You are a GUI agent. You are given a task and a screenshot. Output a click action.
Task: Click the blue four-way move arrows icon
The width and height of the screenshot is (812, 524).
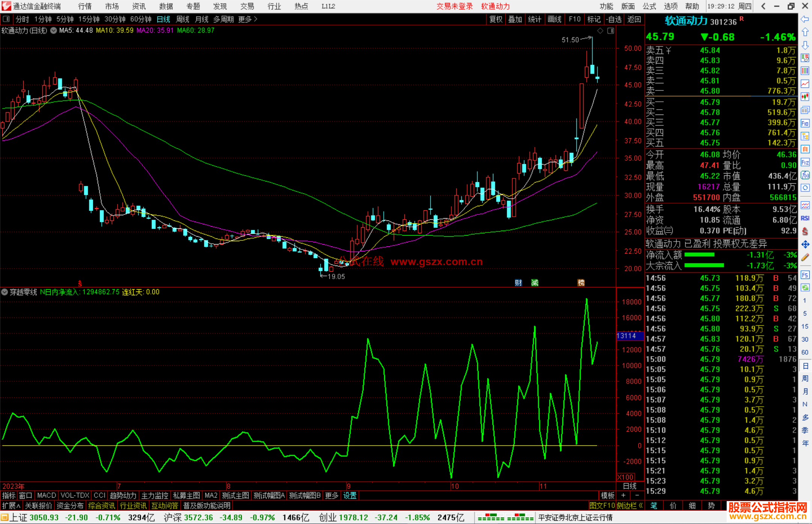(x=805, y=245)
